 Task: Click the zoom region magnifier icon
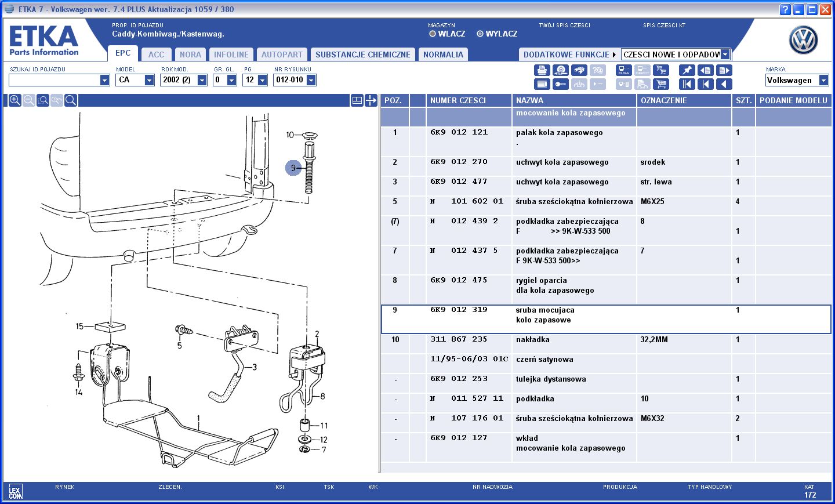coord(43,100)
